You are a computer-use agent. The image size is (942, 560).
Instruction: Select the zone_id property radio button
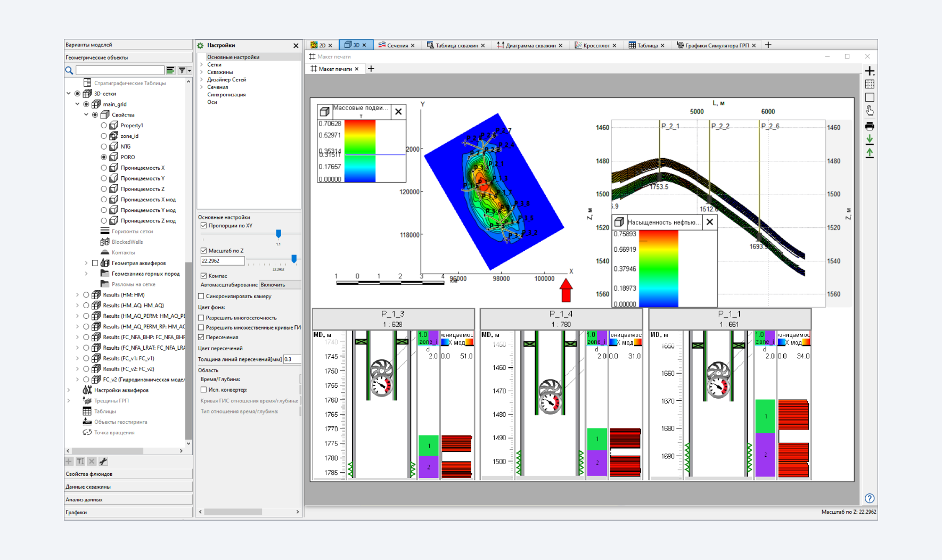tap(104, 136)
